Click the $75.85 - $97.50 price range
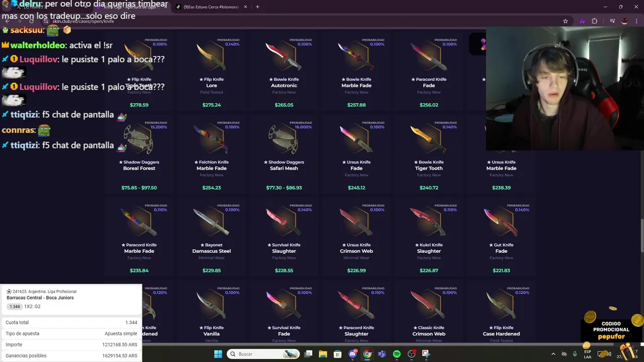Image resolution: width=644 pixels, height=362 pixels. pyautogui.click(x=139, y=188)
